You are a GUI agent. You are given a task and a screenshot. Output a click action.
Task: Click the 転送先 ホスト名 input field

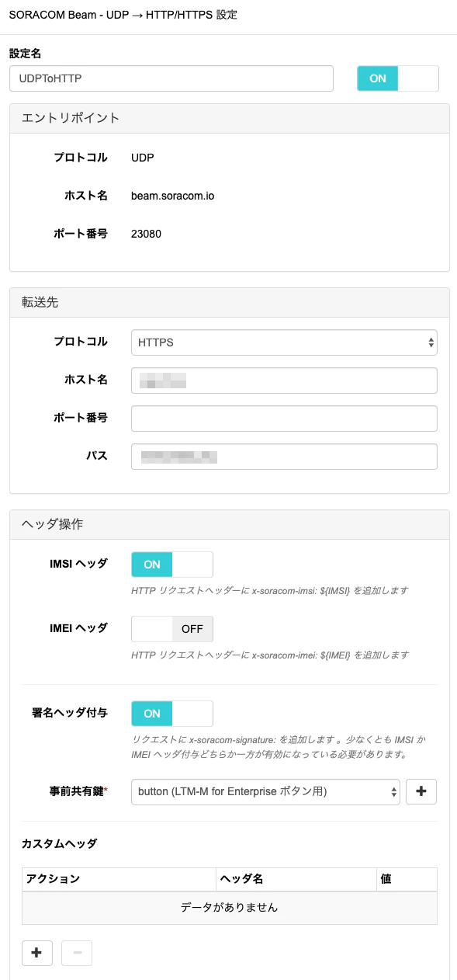coord(284,381)
